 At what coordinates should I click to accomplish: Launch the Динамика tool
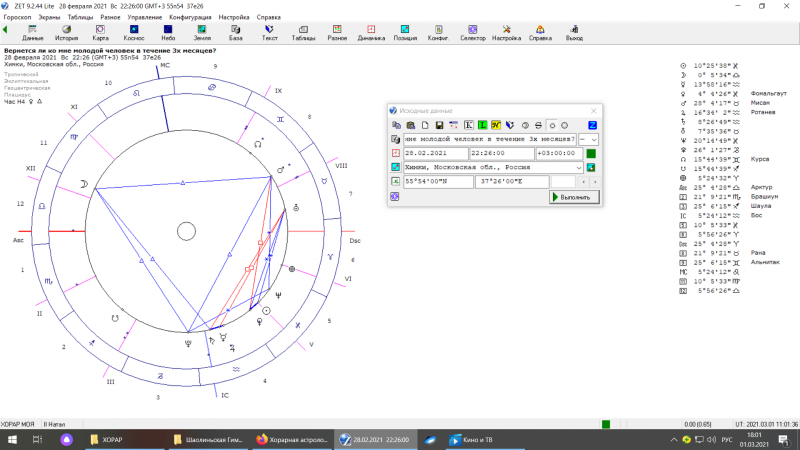tap(371, 33)
